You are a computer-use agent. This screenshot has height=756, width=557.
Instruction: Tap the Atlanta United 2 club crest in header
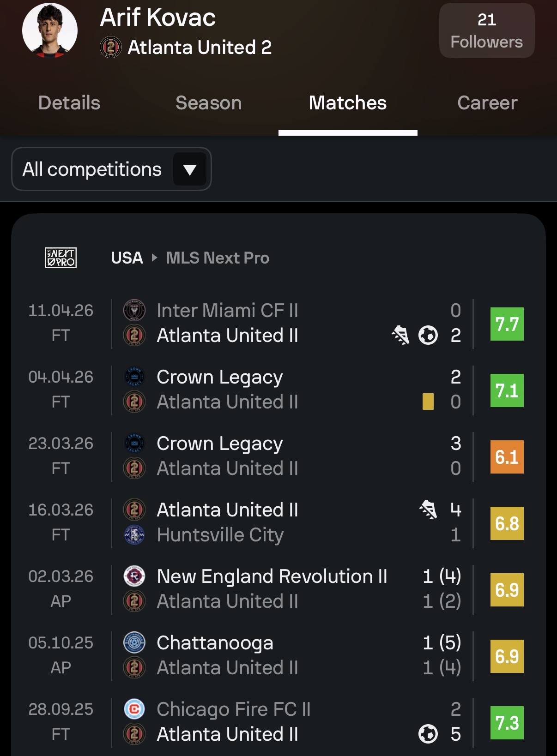[111, 47]
